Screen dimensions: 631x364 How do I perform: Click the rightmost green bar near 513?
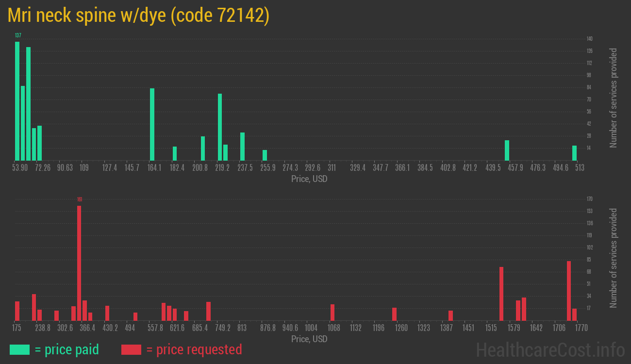[574, 153]
